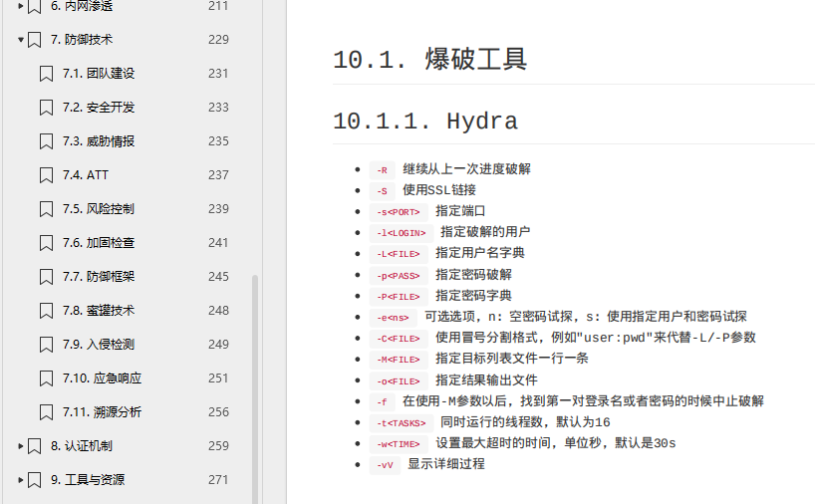Go to bookmark 7.10. 应急响应

103,378
